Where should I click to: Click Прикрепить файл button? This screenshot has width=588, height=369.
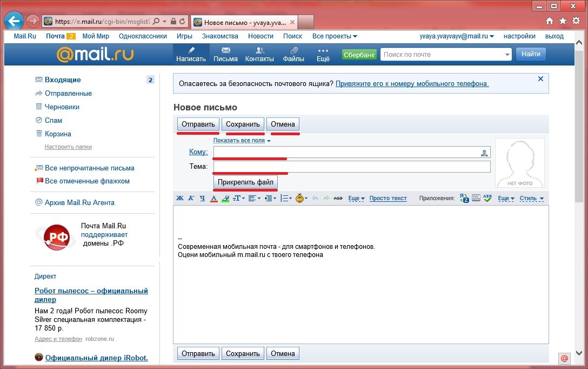coord(245,182)
